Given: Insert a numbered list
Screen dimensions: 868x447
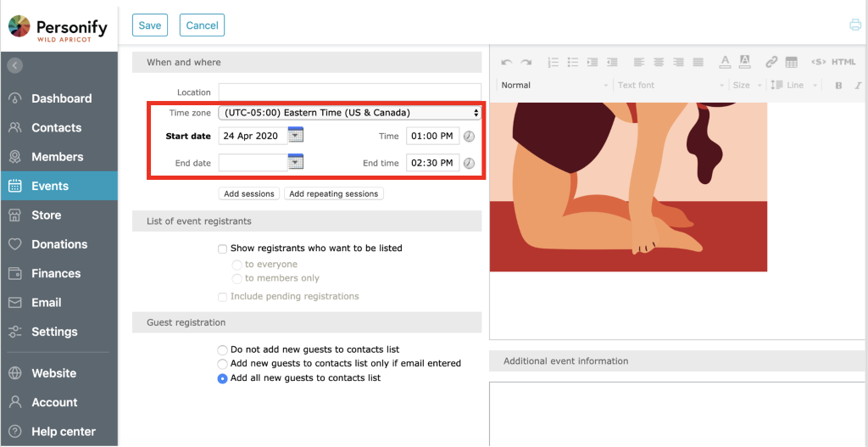Looking at the screenshot, I should pos(553,63).
